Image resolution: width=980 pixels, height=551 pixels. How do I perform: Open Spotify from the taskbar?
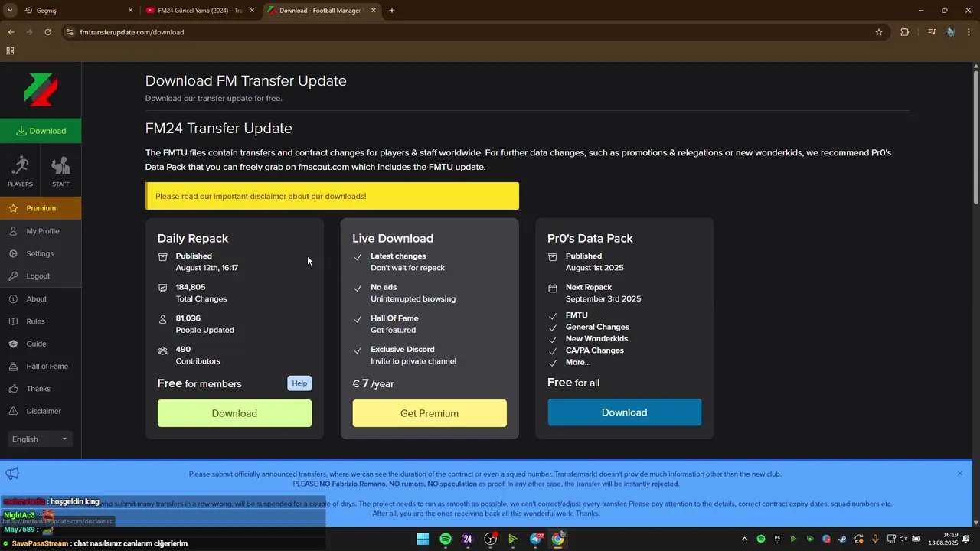[x=446, y=539]
